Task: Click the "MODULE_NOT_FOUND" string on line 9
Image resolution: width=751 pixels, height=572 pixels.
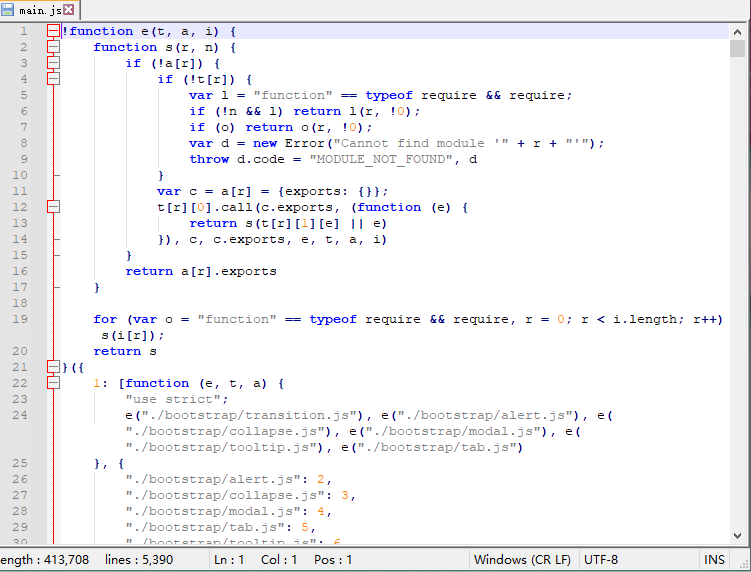Action: tap(381, 160)
